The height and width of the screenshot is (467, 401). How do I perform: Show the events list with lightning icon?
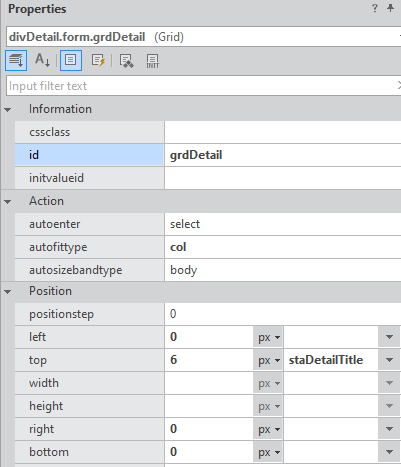tap(98, 60)
